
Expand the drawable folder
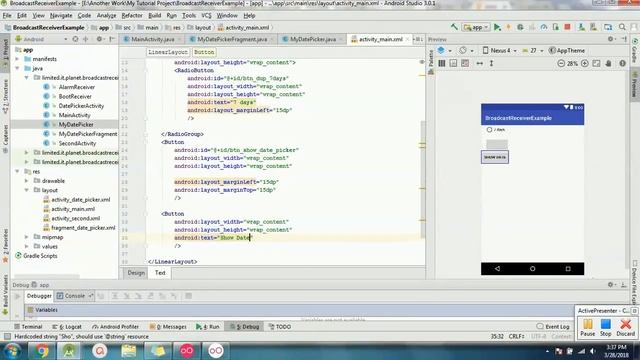(27, 181)
